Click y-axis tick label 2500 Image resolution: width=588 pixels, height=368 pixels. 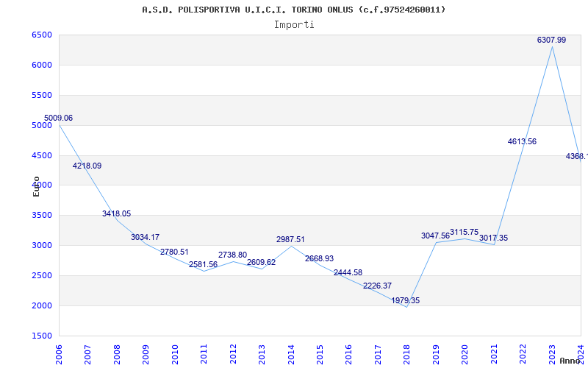[x=42, y=275]
